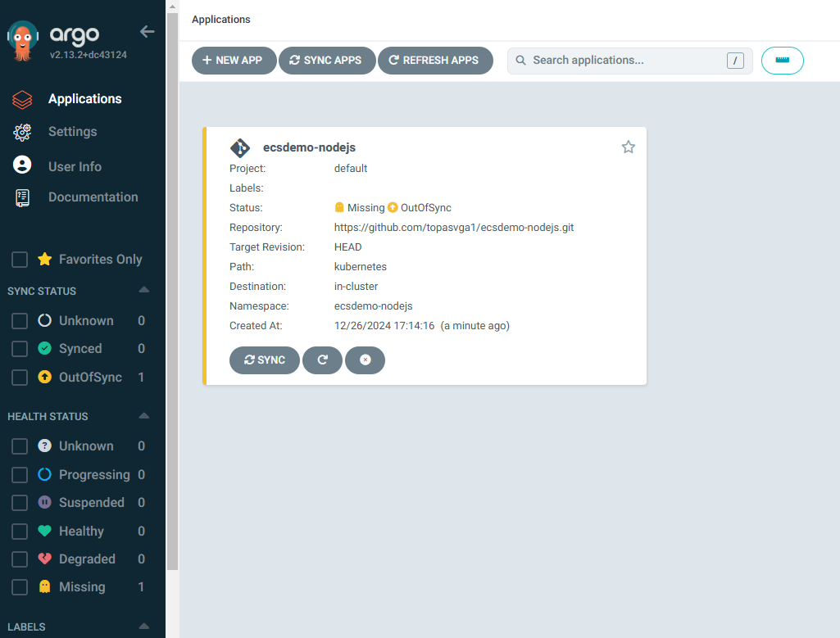840x638 pixels.
Task: Check the OutOfSync filter checkbox
Action: tap(20, 378)
